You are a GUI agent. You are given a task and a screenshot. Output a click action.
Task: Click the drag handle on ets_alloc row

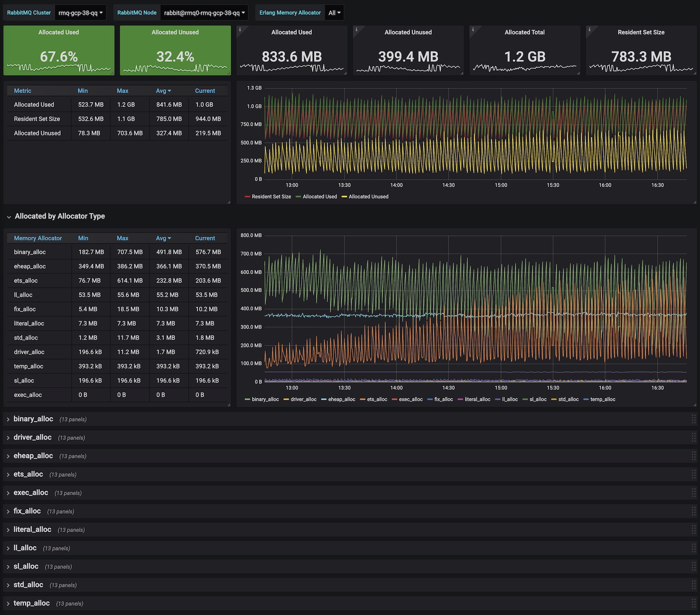pyautogui.click(x=694, y=474)
